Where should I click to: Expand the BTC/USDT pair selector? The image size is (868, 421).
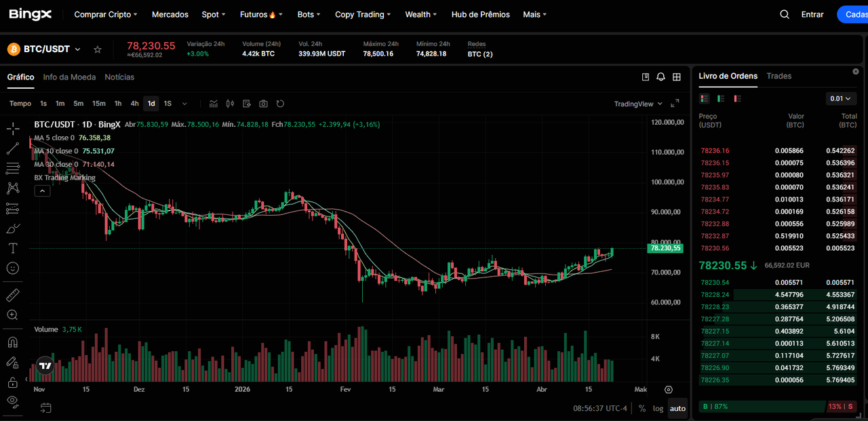[77, 49]
